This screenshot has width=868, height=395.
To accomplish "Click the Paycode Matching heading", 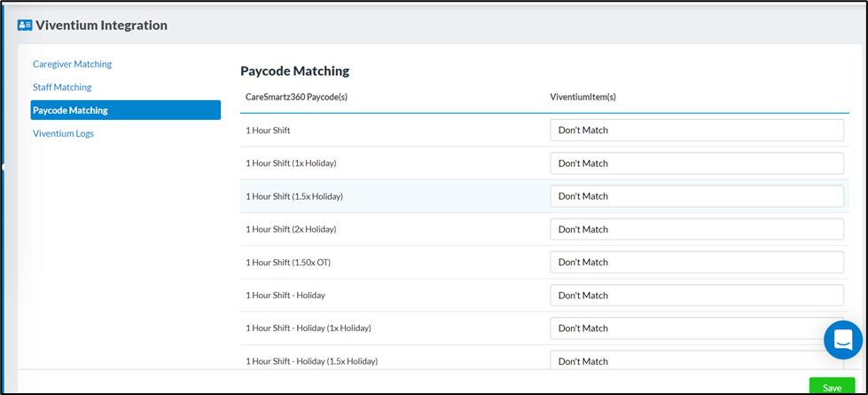I will tap(294, 71).
